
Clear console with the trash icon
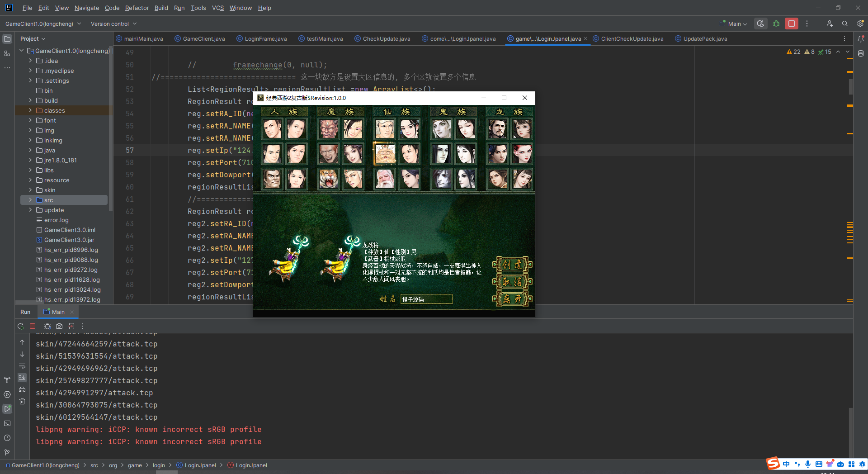(x=22, y=401)
